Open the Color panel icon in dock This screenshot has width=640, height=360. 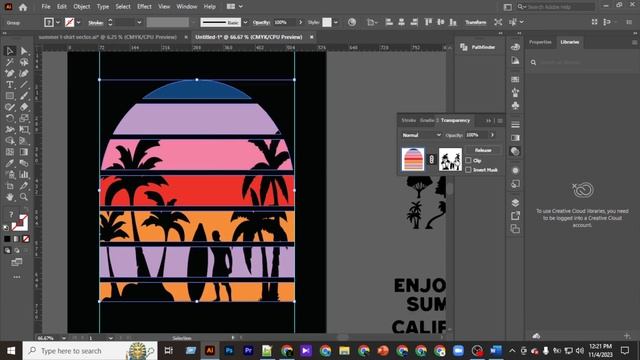(x=515, y=47)
